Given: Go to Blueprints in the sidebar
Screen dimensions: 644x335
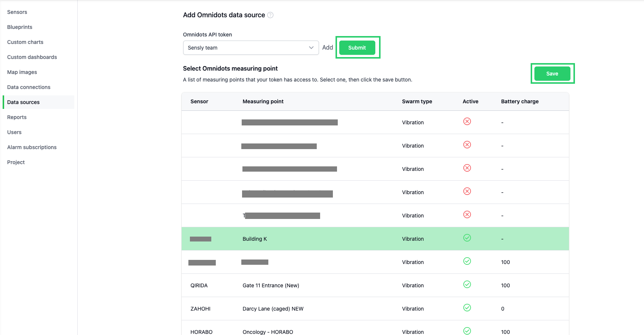Looking at the screenshot, I should (20, 27).
